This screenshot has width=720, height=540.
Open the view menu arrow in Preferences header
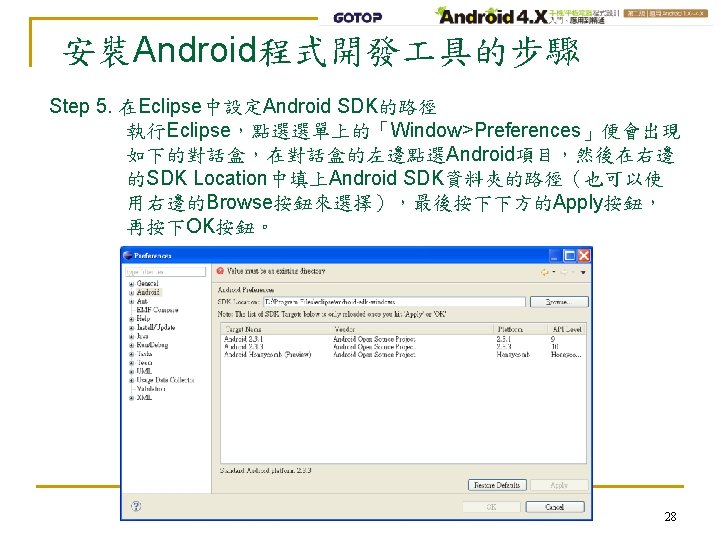[583, 272]
